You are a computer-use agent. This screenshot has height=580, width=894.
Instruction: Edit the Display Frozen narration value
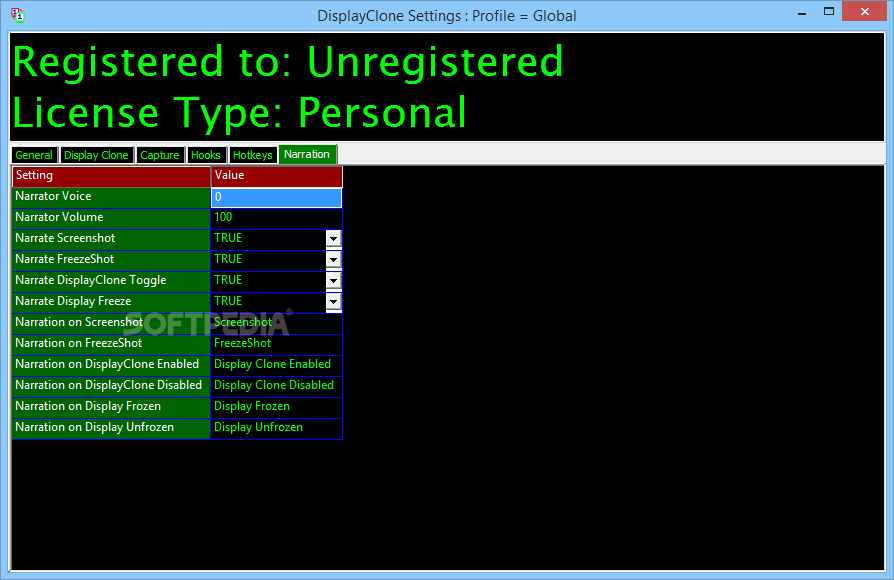[x=277, y=407]
